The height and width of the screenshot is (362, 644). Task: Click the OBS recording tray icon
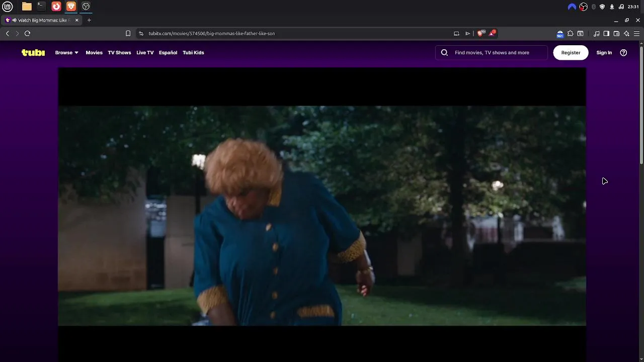click(x=583, y=7)
